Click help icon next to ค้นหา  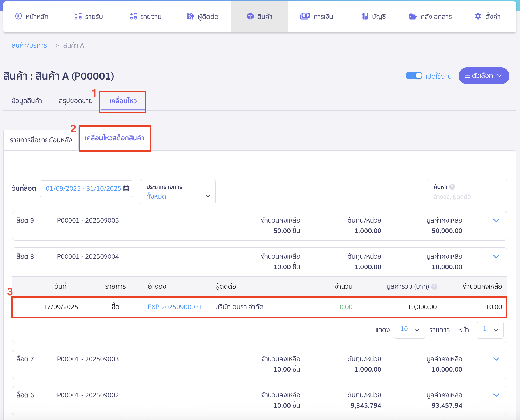coord(452,187)
